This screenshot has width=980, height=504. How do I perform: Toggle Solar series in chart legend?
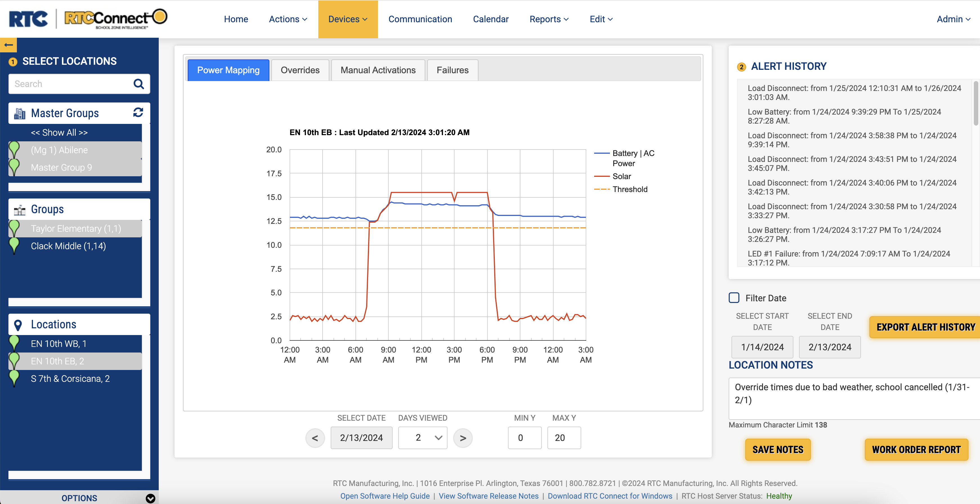621,176
